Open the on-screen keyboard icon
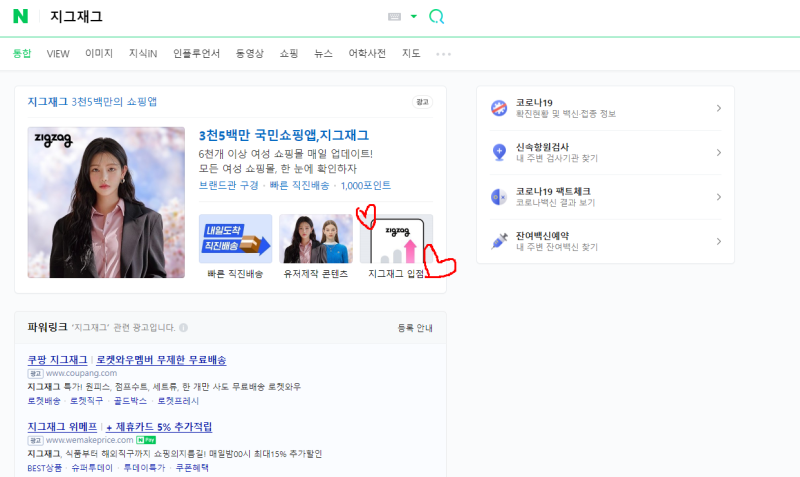This screenshot has width=800, height=477. (x=394, y=17)
